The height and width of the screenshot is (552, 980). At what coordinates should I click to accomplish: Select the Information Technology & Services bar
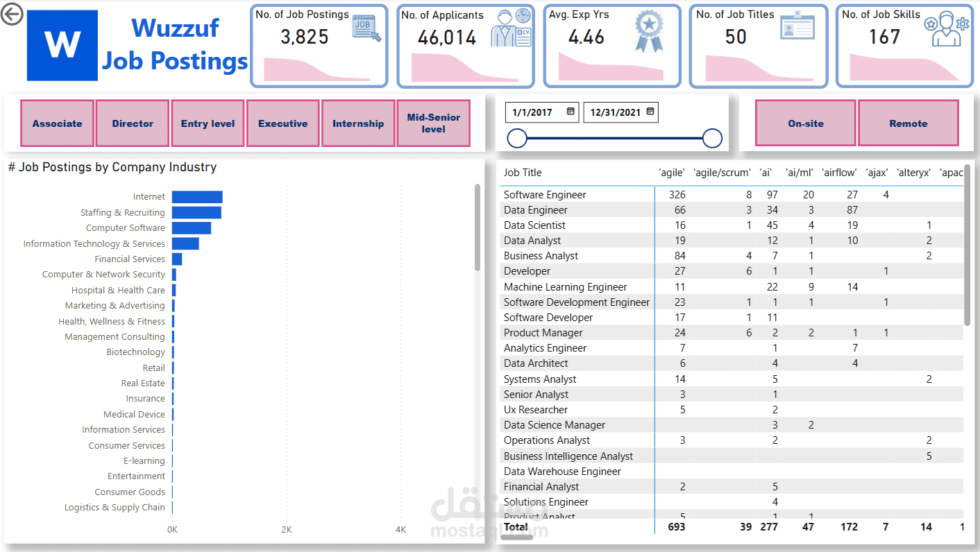click(185, 243)
